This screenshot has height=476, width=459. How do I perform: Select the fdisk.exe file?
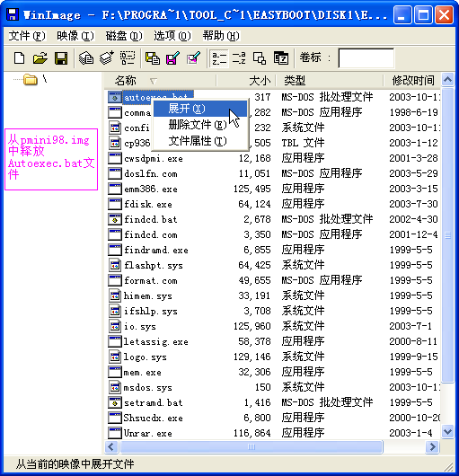(x=148, y=204)
